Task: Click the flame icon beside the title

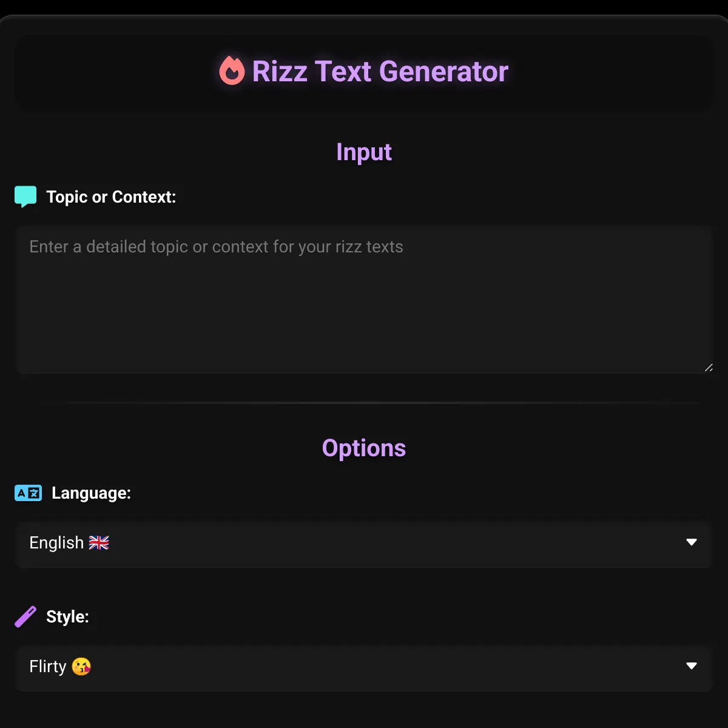Action: pos(232,70)
